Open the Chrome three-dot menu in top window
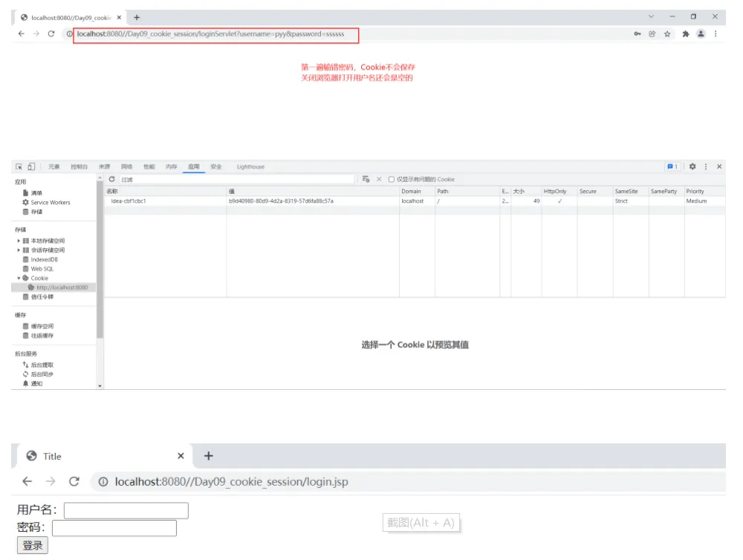Screen dimensions: 743x560 716,33
